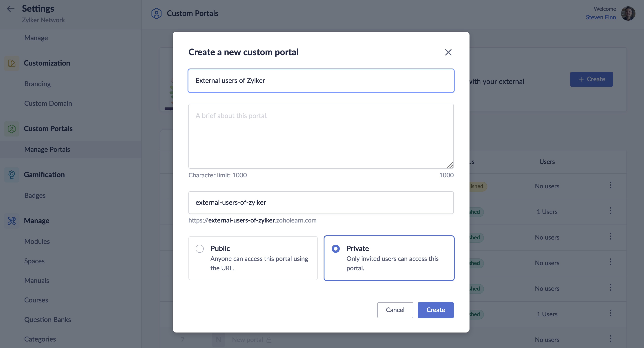Screen dimensions: 644x348
Task: Click the portal URL slug field
Action: point(321,203)
